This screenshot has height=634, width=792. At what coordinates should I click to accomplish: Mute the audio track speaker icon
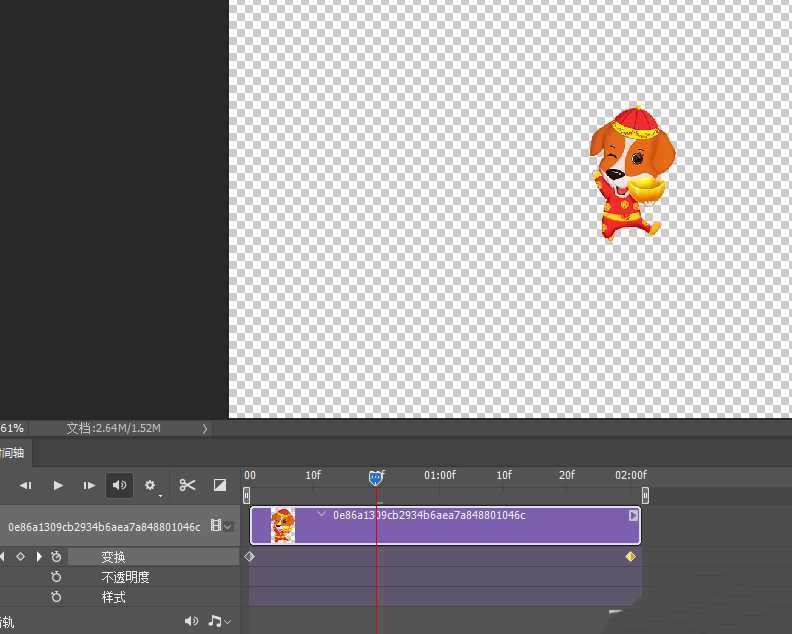pos(191,622)
